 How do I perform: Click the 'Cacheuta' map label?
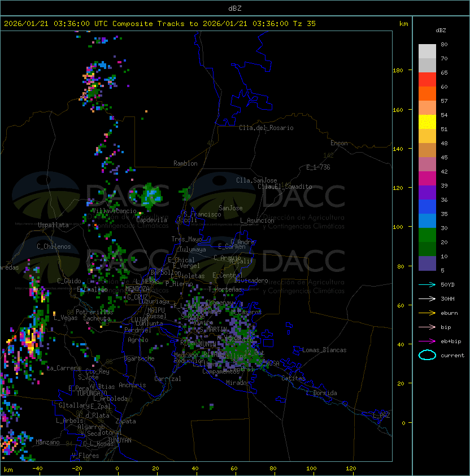pos(97,318)
